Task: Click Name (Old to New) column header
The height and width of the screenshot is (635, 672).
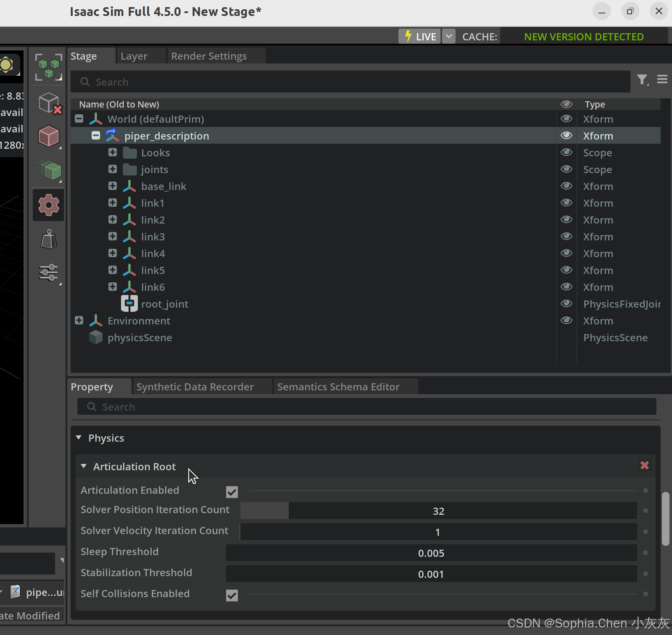Action: (x=119, y=104)
